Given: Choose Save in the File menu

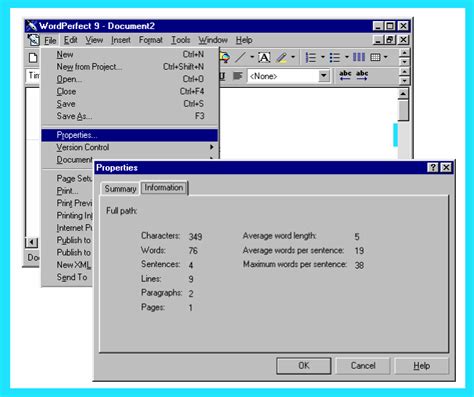Looking at the screenshot, I should tap(130, 104).
